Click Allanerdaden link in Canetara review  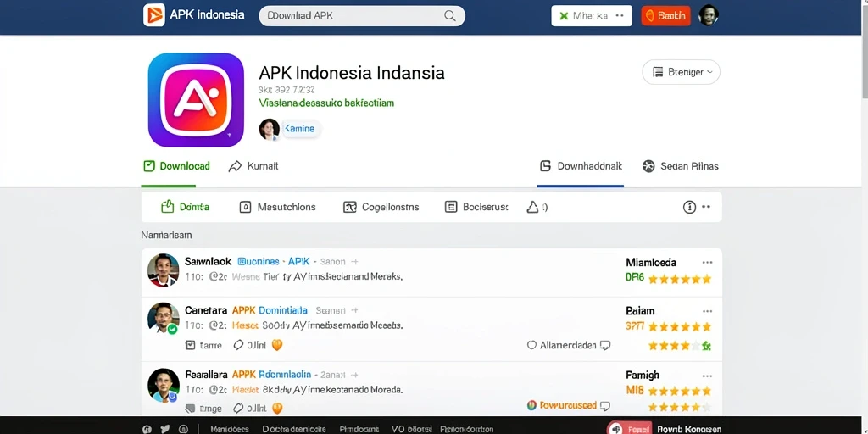[x=568, y=346]
